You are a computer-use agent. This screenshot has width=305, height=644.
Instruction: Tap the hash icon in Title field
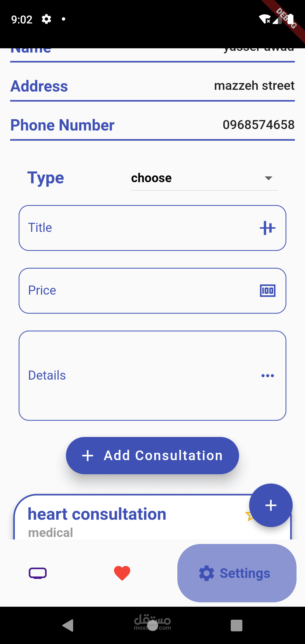pyautogui.click(x=267, y=228)
